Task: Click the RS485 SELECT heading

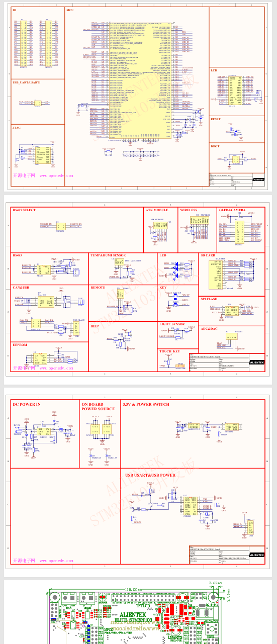Action: pos(24,210)
